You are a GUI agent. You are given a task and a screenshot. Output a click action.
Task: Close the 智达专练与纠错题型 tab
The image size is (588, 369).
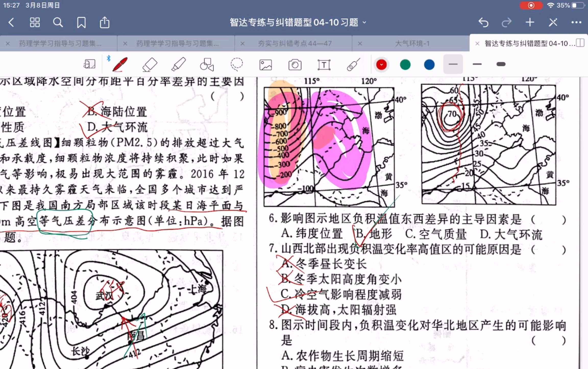click(477, 44)
